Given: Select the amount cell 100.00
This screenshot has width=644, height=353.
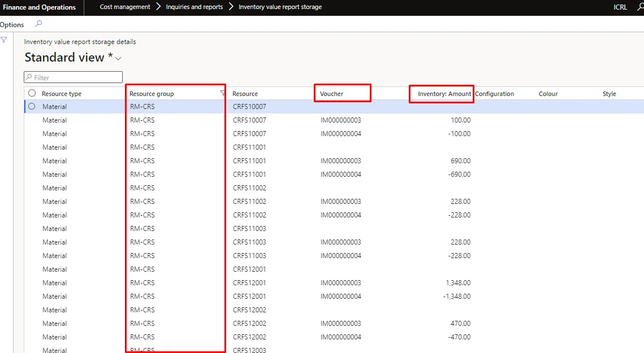Looking at the screenshot, I should (460, 120).
